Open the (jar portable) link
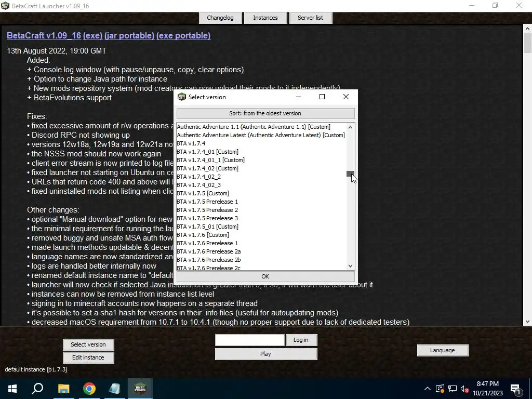 [x=129, y=35]
